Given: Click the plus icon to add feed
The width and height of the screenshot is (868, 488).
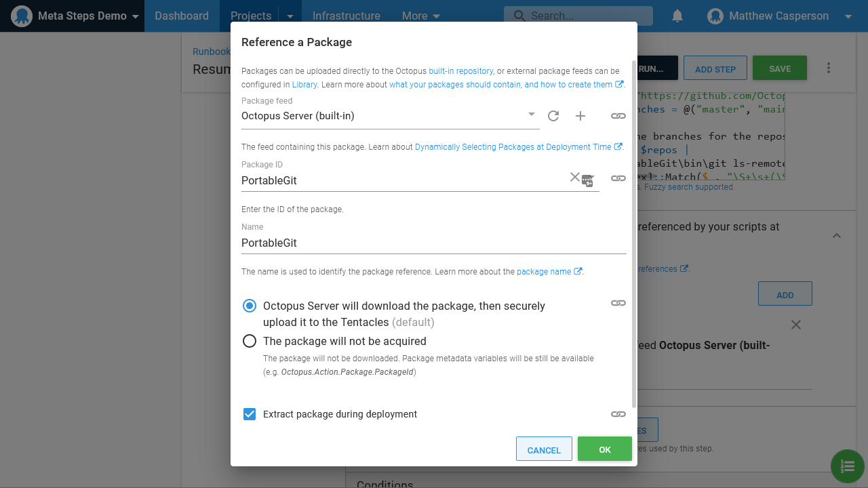Looking at the screenshot, I should [580, 116].
